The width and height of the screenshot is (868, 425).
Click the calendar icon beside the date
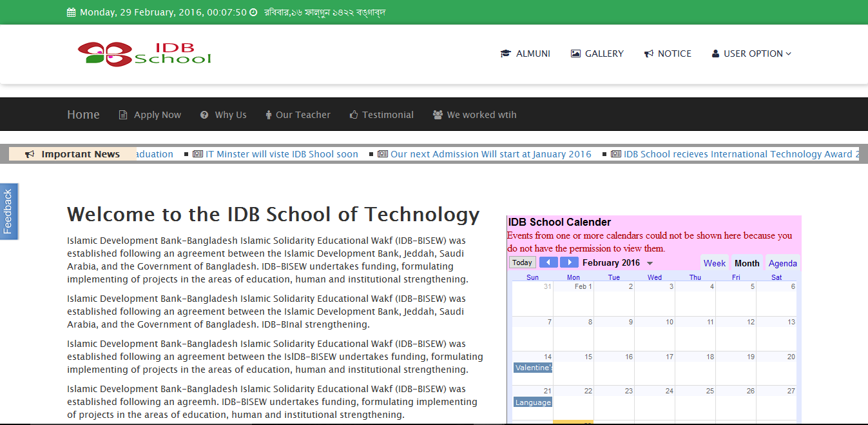(x=72, y=12)
